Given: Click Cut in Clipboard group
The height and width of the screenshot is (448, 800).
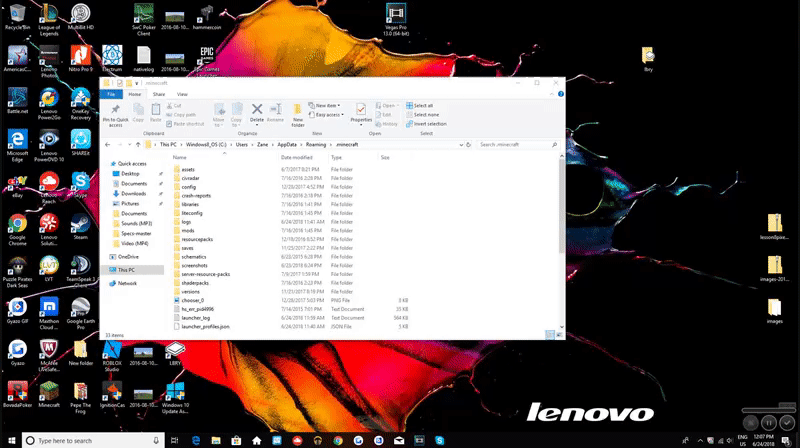Looking at the screenshot, I should click(x=174, y=106).
